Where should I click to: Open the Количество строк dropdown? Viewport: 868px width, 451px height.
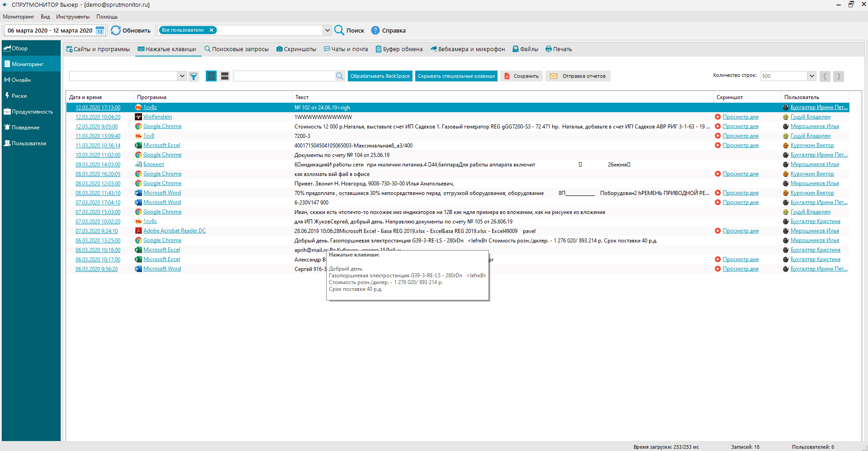click(x=811, y=76)
